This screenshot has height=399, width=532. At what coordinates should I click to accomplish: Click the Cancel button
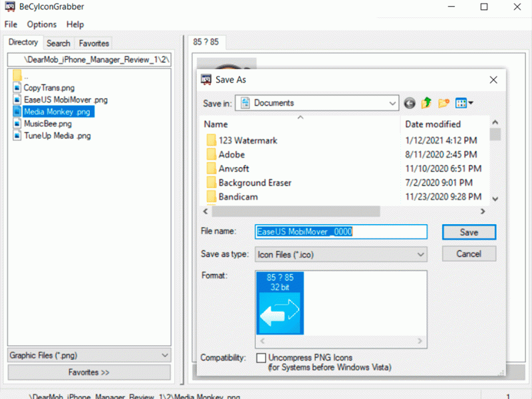click(x=469, y=254)
